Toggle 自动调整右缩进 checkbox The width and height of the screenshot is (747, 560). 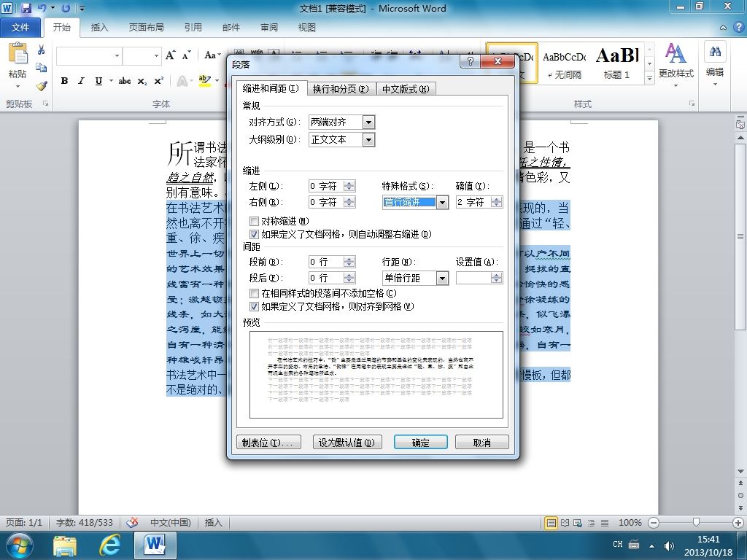tap(254, 234)
